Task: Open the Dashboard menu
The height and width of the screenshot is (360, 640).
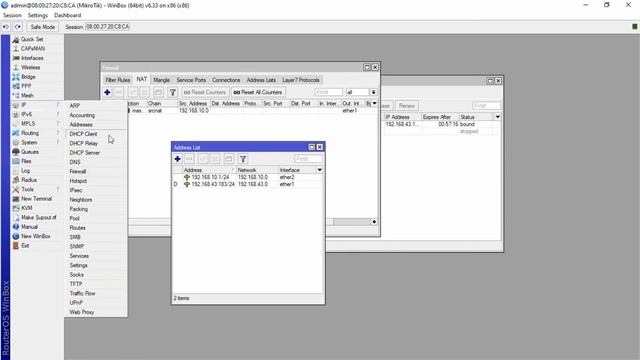Action: pos(67,16)
